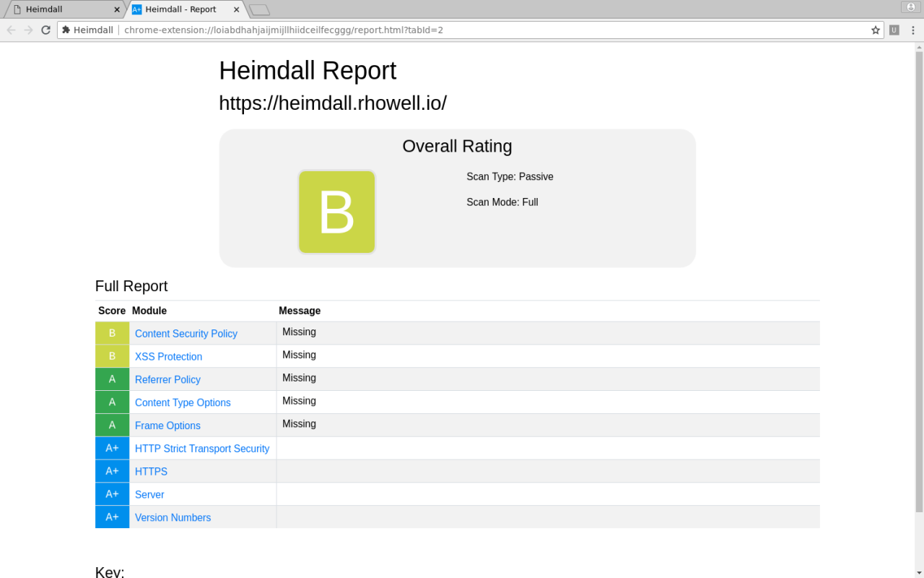
Task: Switch to the Heimdall tab
Action: click(x=58, y=9)
